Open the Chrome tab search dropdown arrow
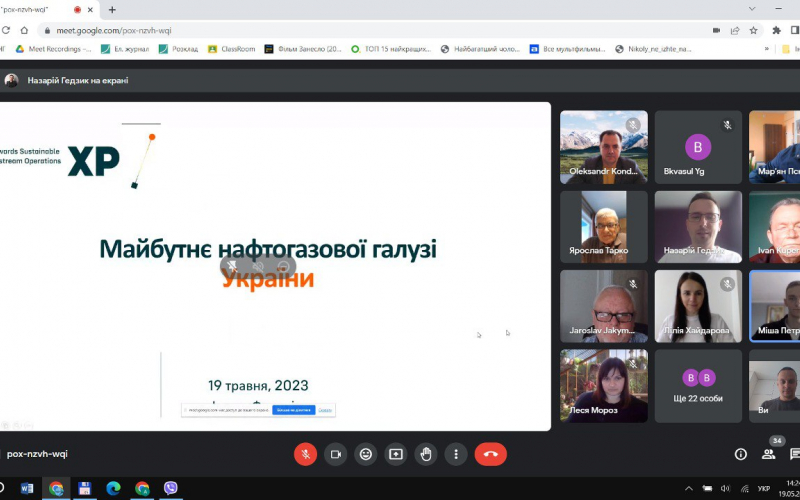 click(752, 9)
